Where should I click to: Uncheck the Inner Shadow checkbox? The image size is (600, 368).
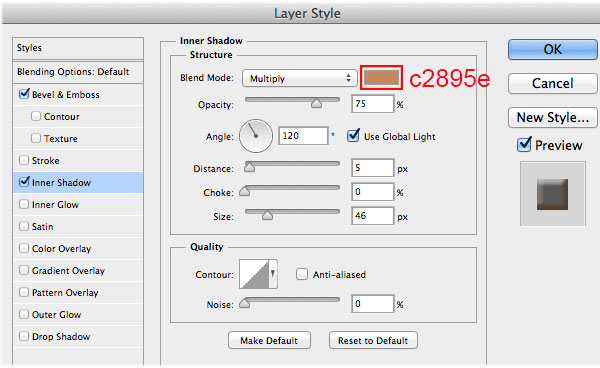(x=24, y=182)
